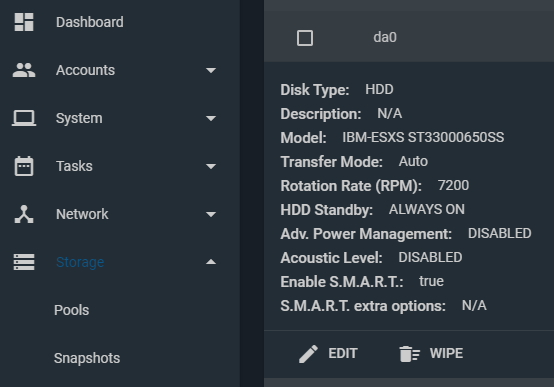Screen dimensions: 554x387
Task: Open the Accounts menu label
Action: pos(86,70)
